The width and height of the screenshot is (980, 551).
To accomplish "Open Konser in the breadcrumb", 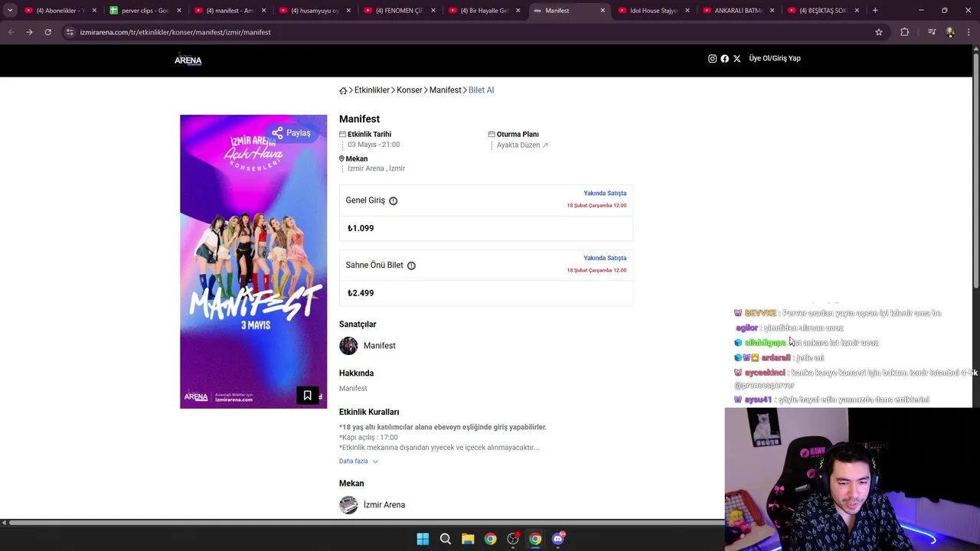I will pyautogui.click(x=410, y=90).
